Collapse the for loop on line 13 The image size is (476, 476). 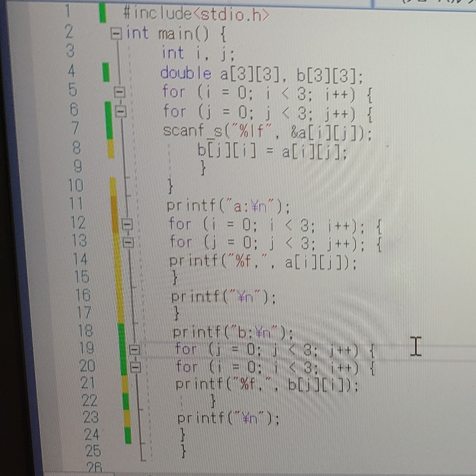[x=128, y=242]
